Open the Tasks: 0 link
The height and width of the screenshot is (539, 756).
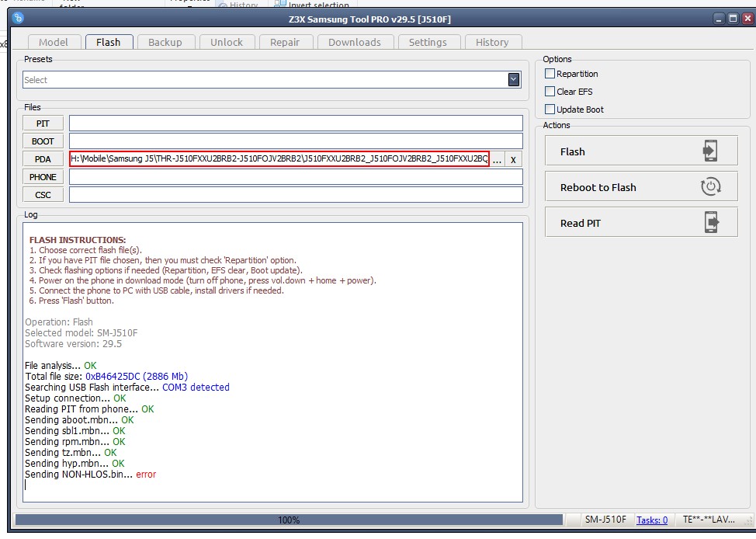click(652, 520)
